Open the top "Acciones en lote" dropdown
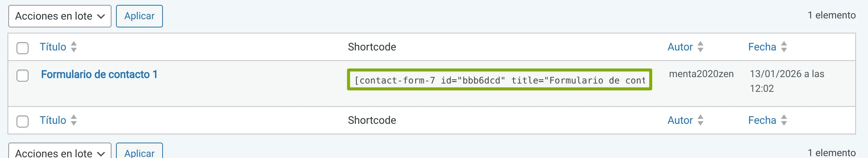 click(60, 16)
